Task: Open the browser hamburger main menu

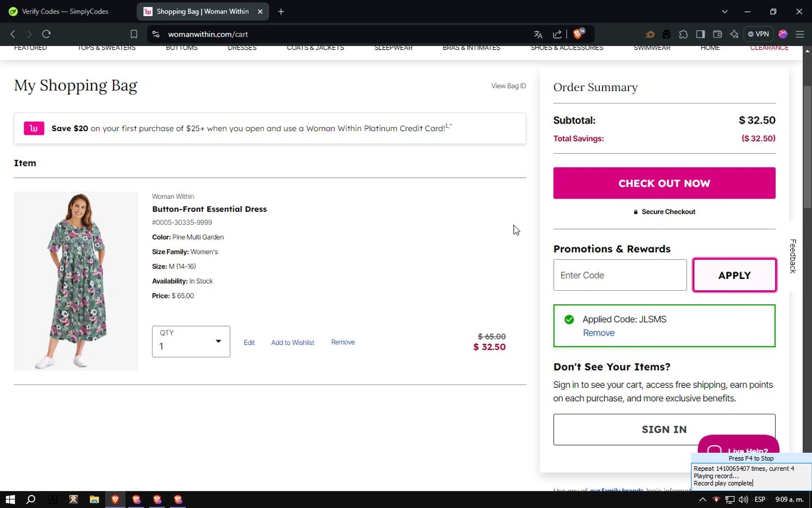Action: point(800,34)
